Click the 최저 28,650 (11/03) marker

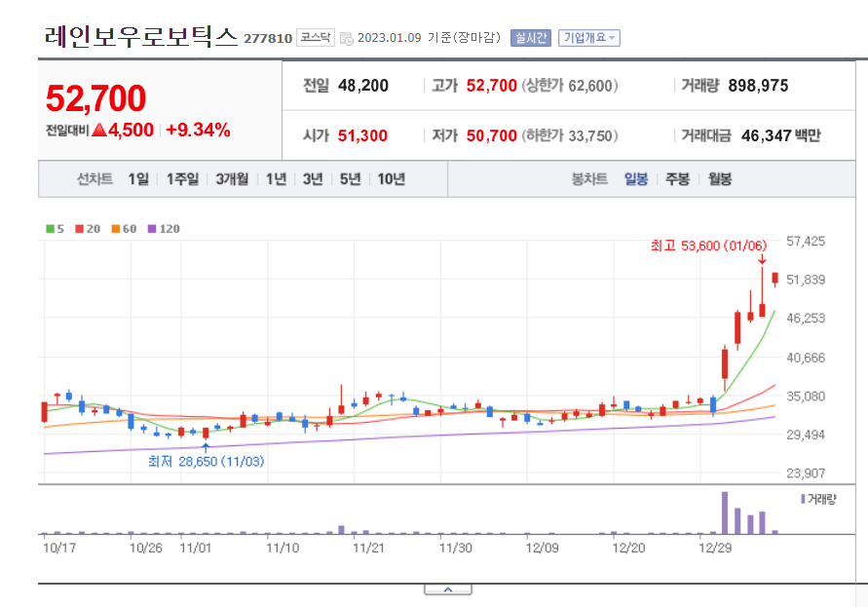coord(206,462)
